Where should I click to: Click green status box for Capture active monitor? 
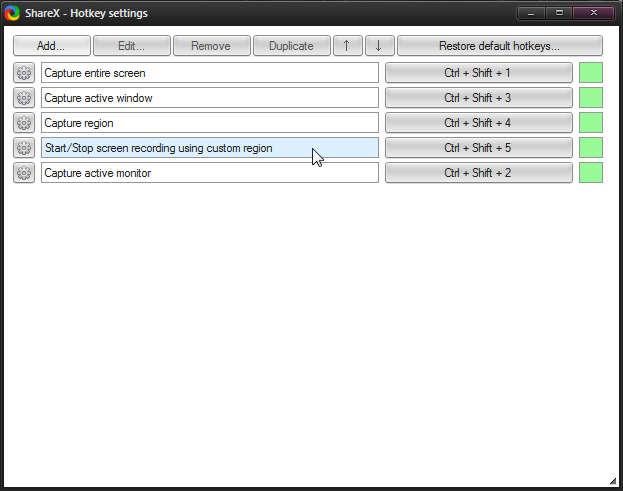pos(591,173)
